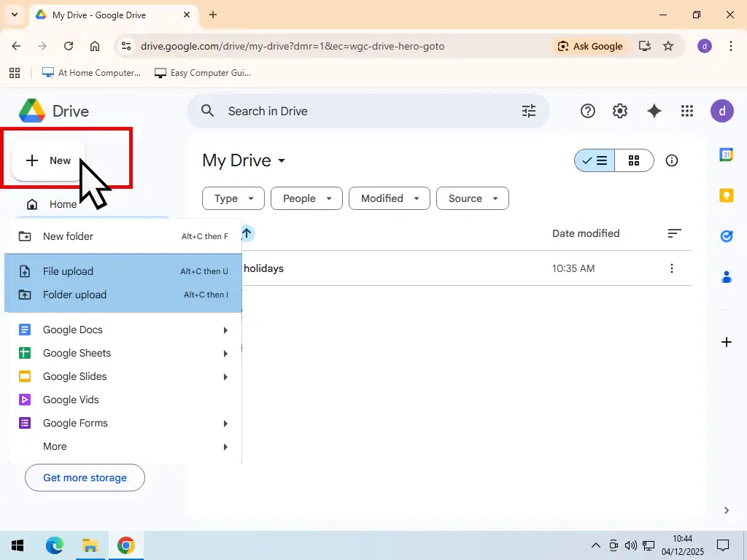This screenshot has width=747, height=560.
Task: Open the Calendar side panel
Action: tap(726, 155)
